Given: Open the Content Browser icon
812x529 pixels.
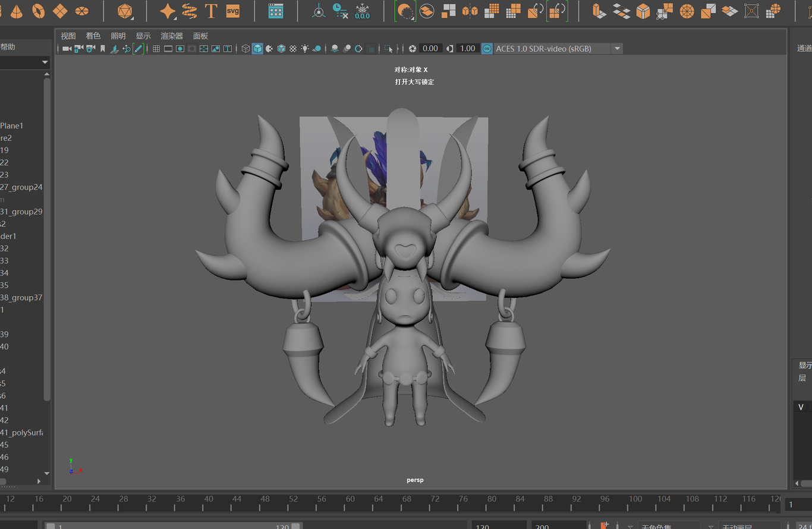Looking at the screenshot, I should point(276,11).
